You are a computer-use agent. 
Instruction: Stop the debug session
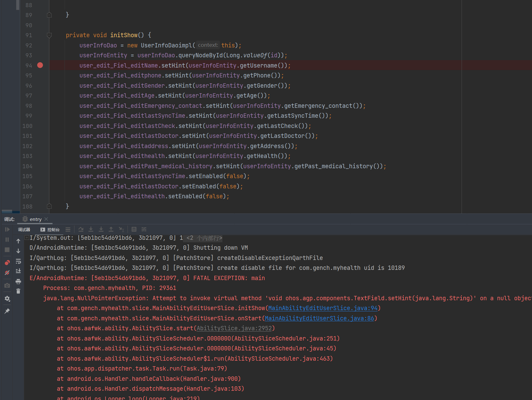click(x=7, y=250)
